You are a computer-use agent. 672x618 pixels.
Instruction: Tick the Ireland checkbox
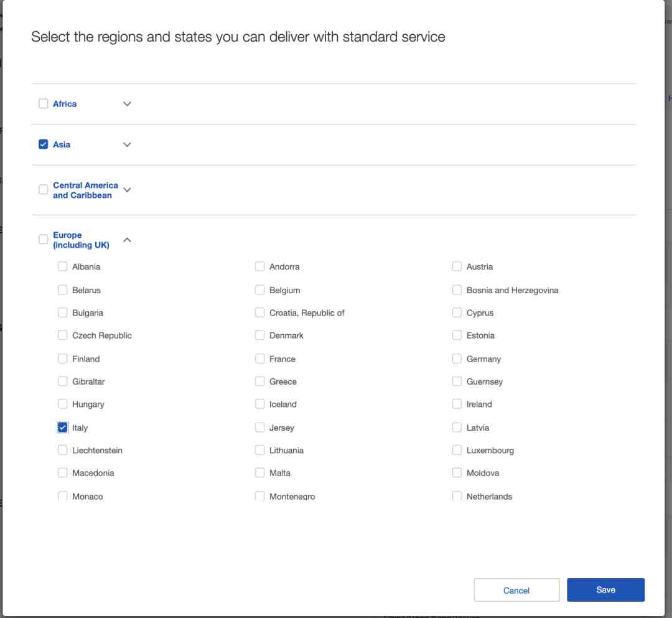click(457, 404)
